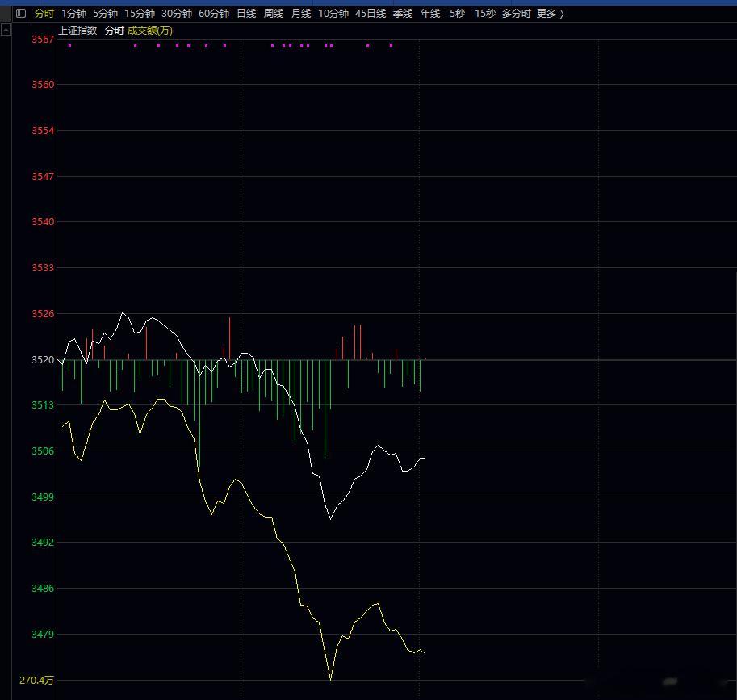
Task: Click the 3554 price axis label
Action: [43, 131]
